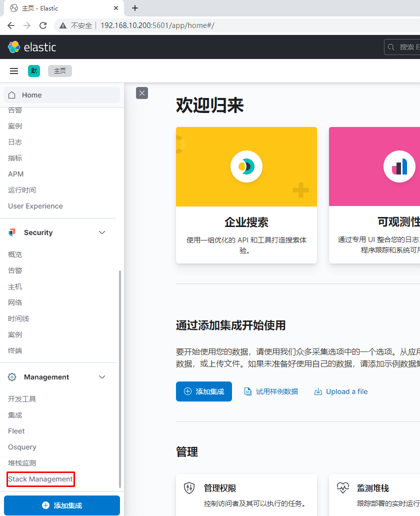Screen dimensions: 420x516
Task: Click the Security shield icon
Action: pos(12,232)
